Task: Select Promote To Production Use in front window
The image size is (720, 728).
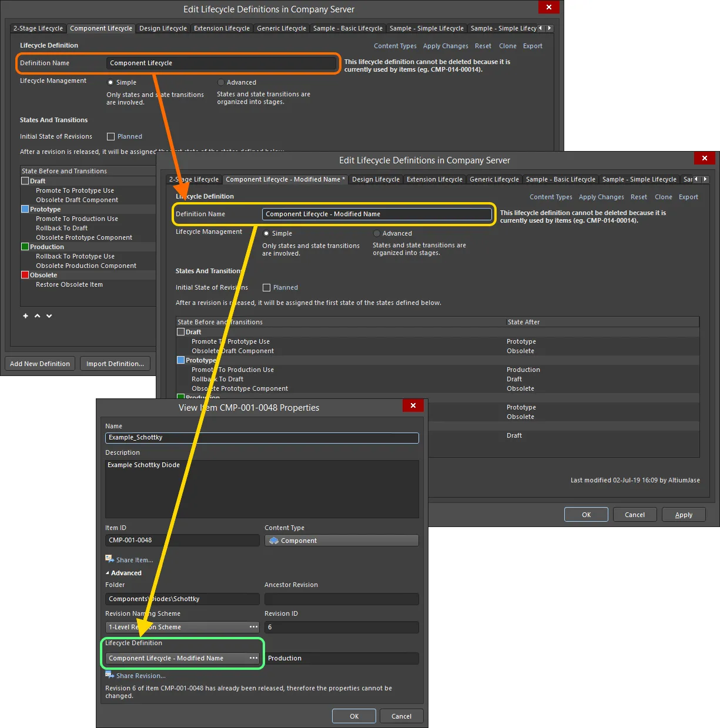Action: pos(437,370)
